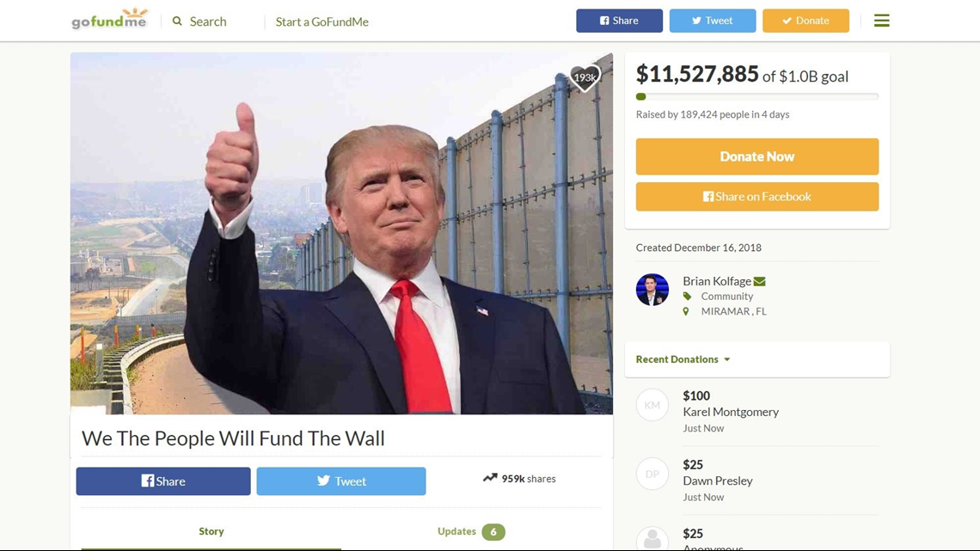Open the Updates tab
This screenshot has width=980, height=551.
[471, 531]
